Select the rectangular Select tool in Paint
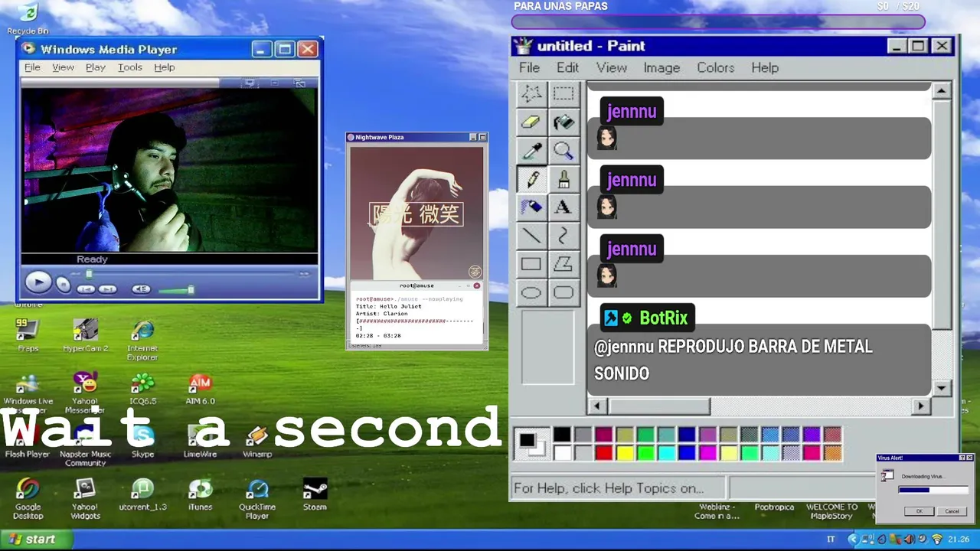 pos(563,93)
